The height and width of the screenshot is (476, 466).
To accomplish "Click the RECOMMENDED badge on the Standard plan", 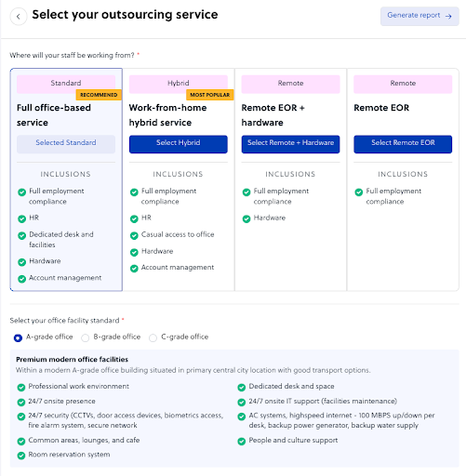I will click(x=99, y=95).
